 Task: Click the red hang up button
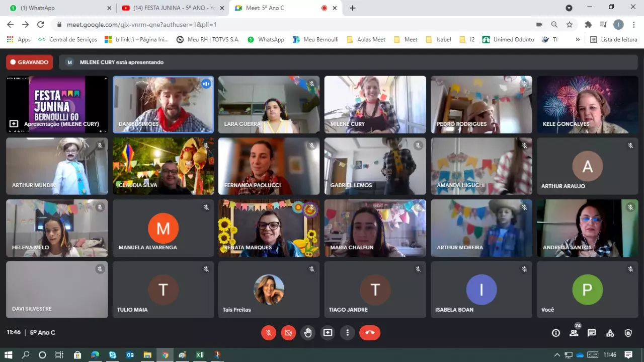click(x=369, y=333)
